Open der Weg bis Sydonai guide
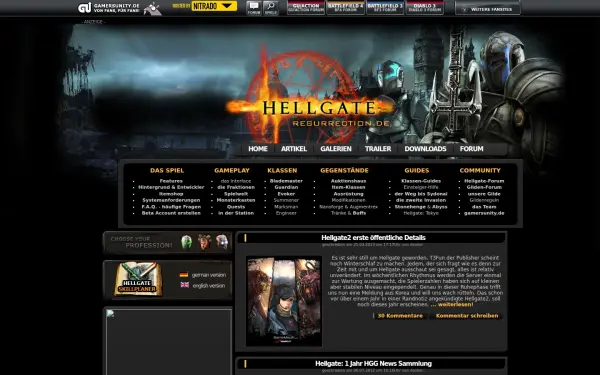The width and height of the screenshot is (600, 375). 421,194
